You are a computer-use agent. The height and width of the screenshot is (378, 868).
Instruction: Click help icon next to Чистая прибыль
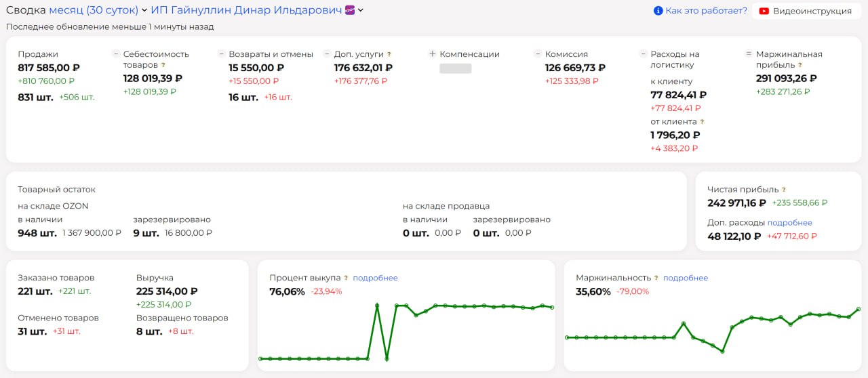pos(784,190)
